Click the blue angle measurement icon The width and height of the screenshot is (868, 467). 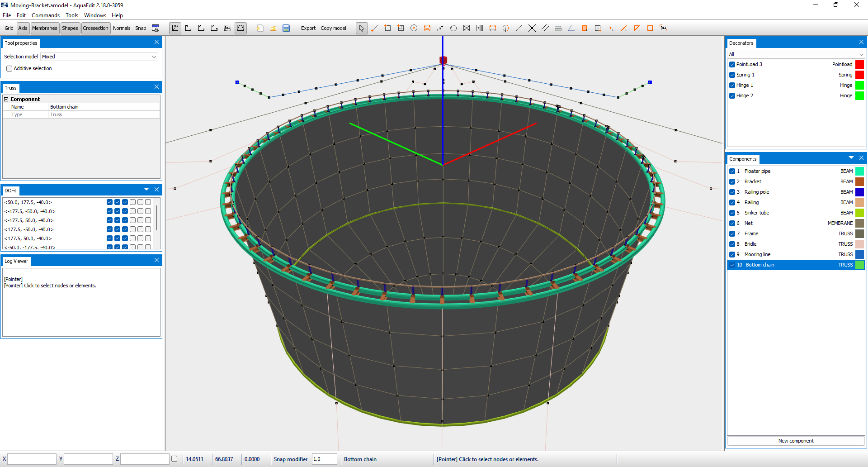click(x=571, y=28)
